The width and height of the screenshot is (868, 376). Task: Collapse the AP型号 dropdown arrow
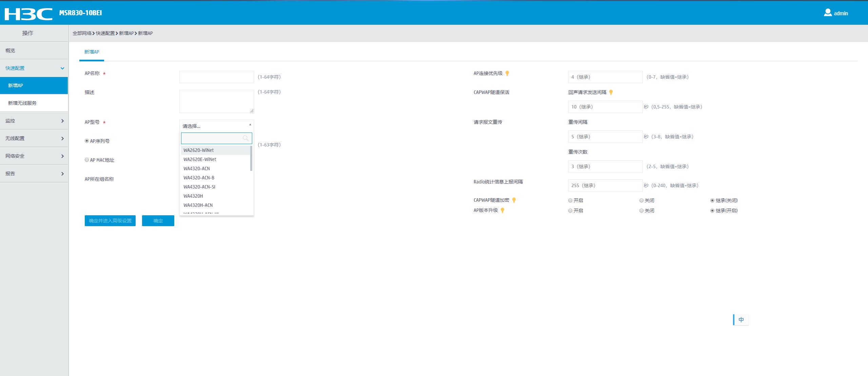tap(250, 125)
